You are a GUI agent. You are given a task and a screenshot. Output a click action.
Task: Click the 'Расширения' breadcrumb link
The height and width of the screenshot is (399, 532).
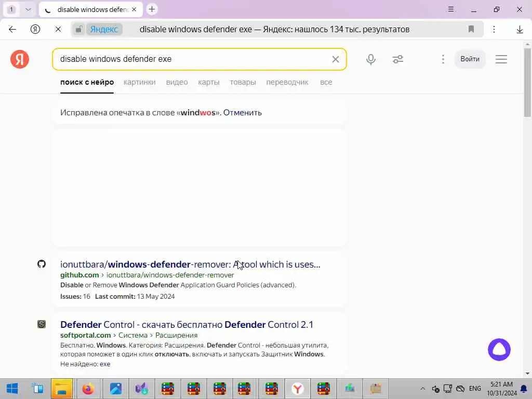(176, 335)
